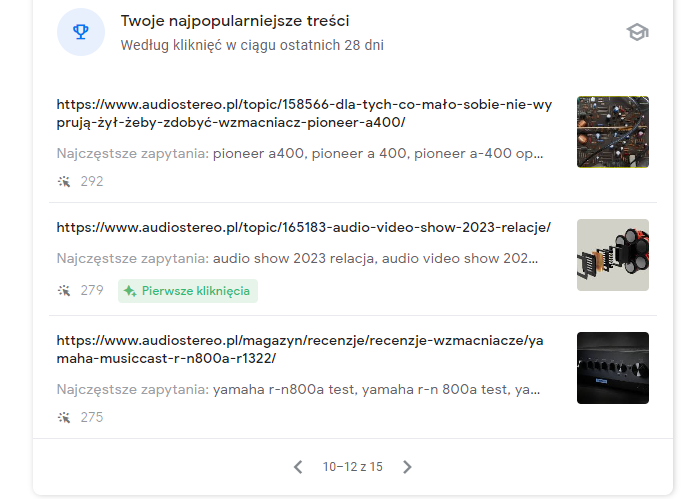Click the click count 292

pyautogui.click(x=92, y=181)
